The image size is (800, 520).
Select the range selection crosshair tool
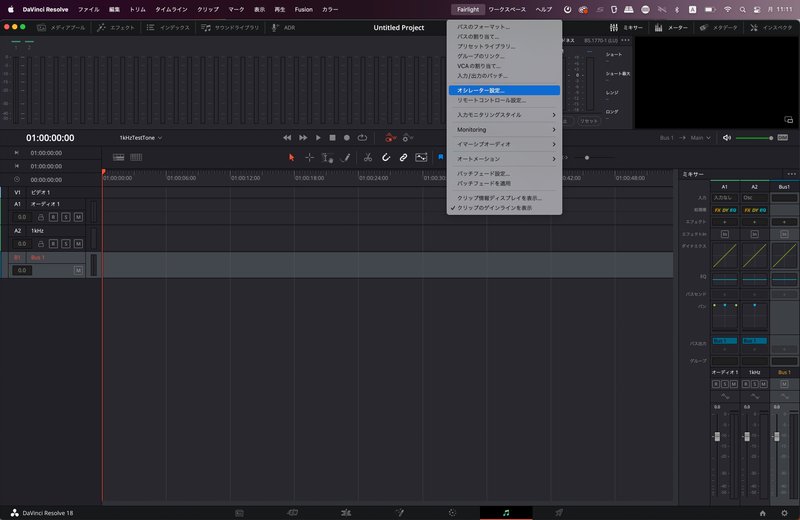coord(309,158)
